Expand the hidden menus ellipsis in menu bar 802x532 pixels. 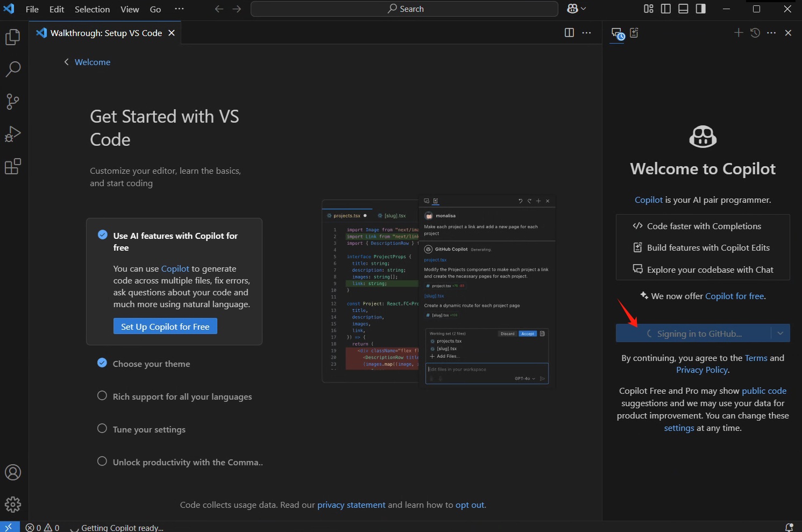179,9
